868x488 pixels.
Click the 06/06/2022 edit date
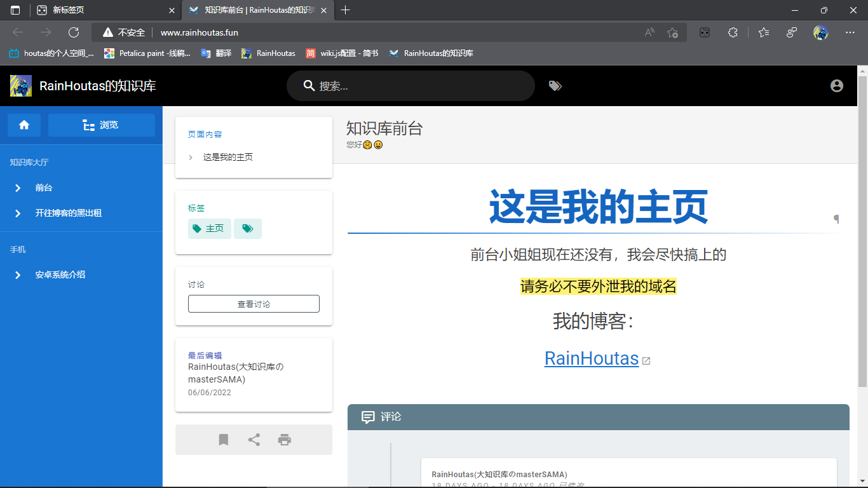pos(210,393)
